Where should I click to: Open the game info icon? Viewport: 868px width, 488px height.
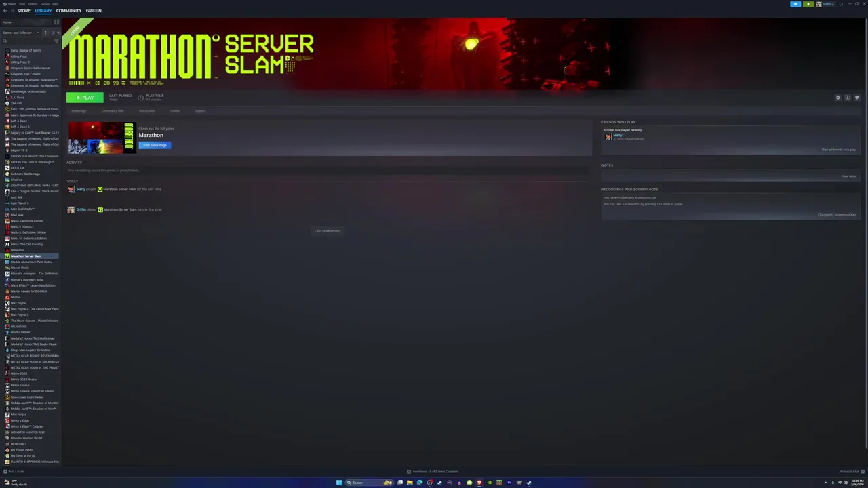(x=847, y=98)
